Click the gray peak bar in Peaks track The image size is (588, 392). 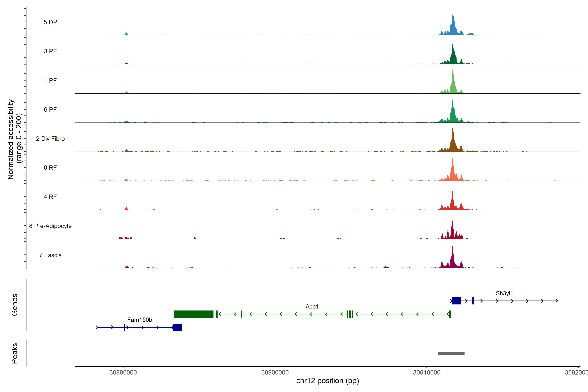point(451,353)
